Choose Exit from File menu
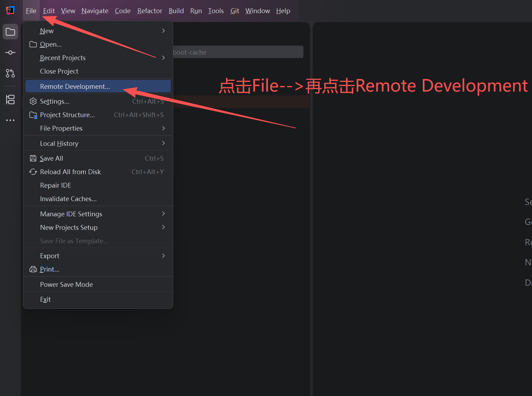Viewport: 532px width, 396px height. [98, 299]
